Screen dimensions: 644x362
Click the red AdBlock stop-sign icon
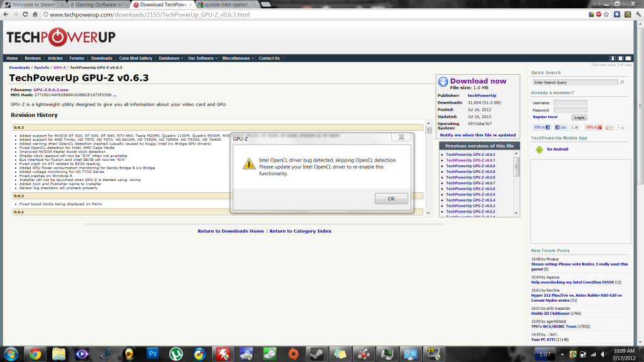tap(599, 14)
